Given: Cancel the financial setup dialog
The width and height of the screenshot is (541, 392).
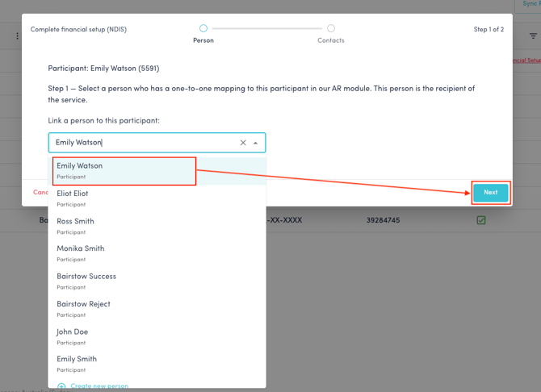Looking at the screenshot, I should pyautogui.click(x=40, y=192).
